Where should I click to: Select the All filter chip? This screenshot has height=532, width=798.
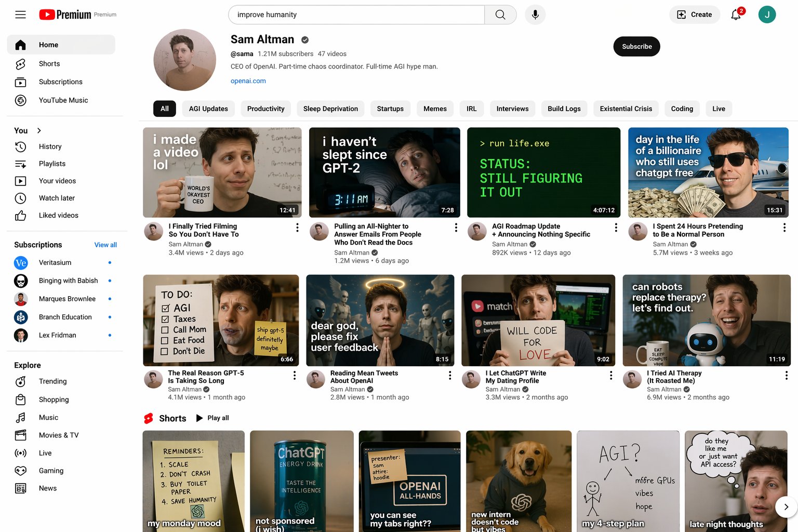[164, 109]
